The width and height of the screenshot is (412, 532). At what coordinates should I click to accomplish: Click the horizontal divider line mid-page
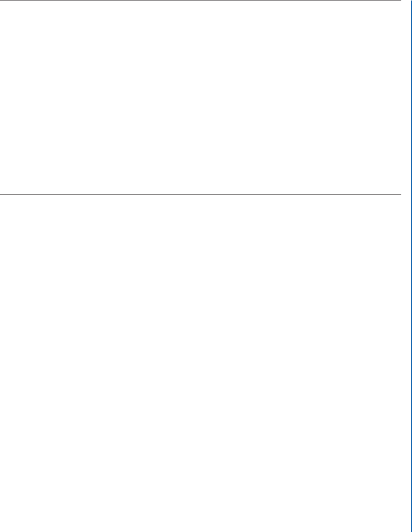200,194
